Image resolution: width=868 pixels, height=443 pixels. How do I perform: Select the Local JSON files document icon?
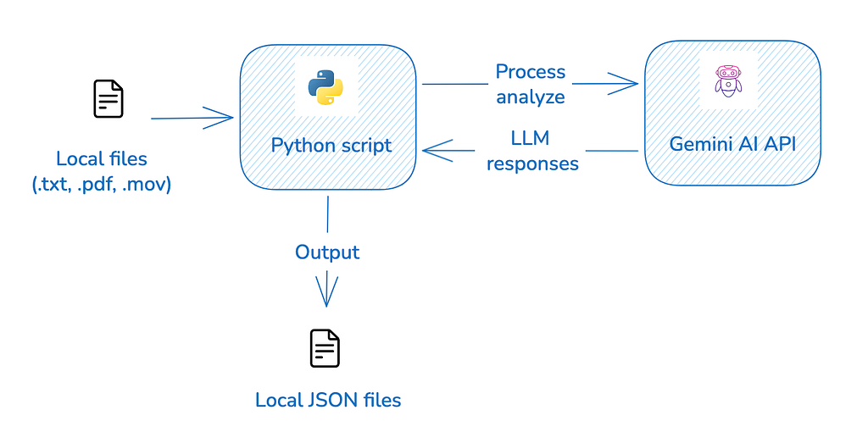[325, 348]
